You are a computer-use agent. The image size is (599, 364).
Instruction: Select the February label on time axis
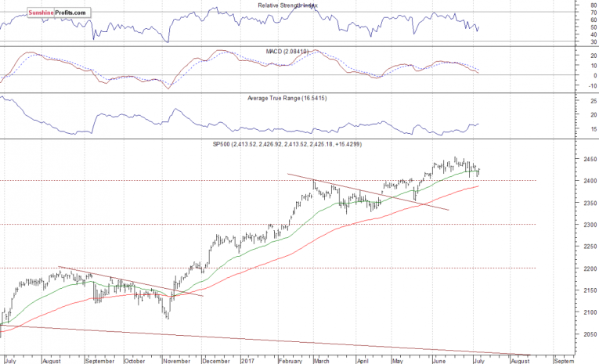pyautogui.click(x=291, y=362)
